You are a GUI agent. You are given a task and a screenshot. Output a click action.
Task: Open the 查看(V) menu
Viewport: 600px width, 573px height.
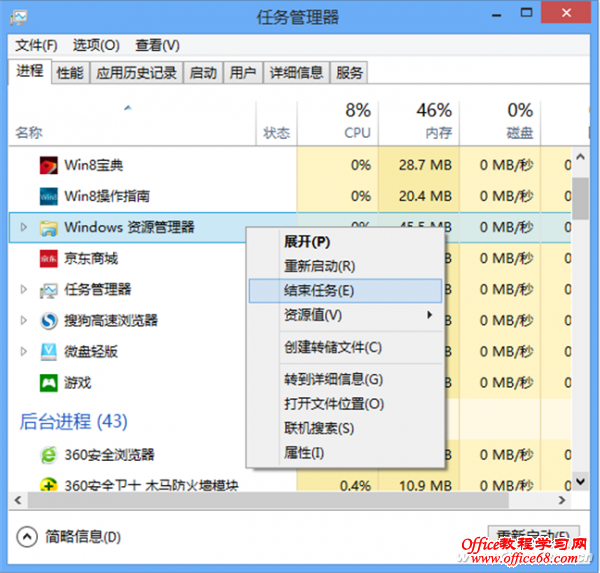157,46
